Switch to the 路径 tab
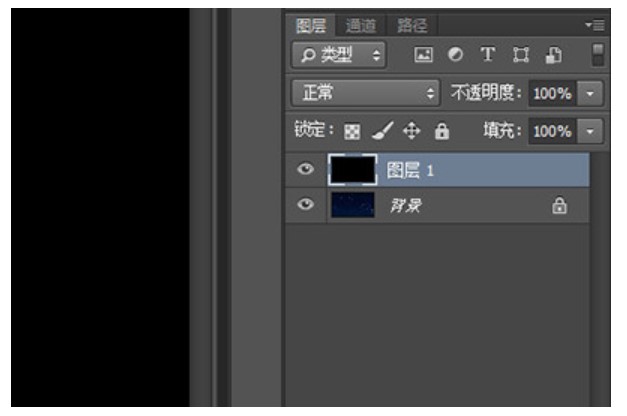This screenshot has height=416, width=627. click(x=412, y=26)
